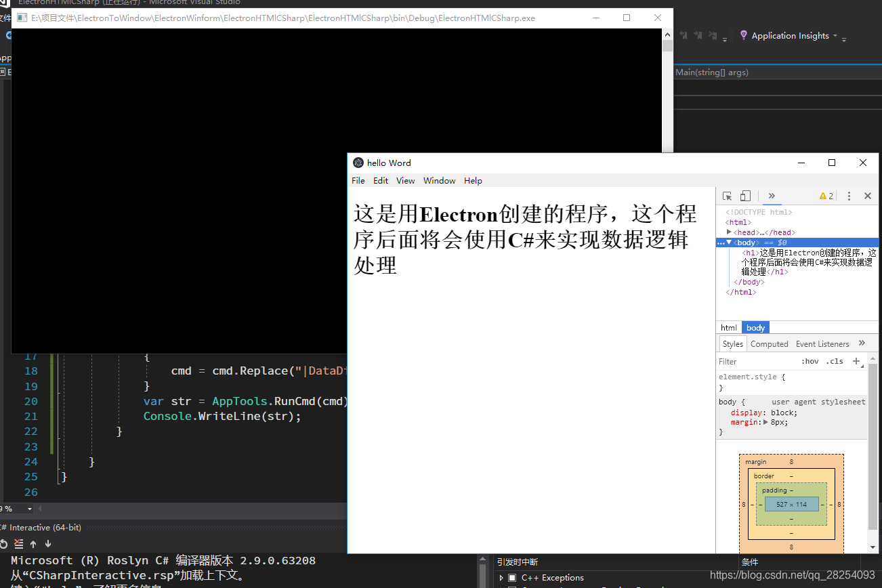
Task: Toggle the .cls element classes button
Action: [x=835, y=362]
